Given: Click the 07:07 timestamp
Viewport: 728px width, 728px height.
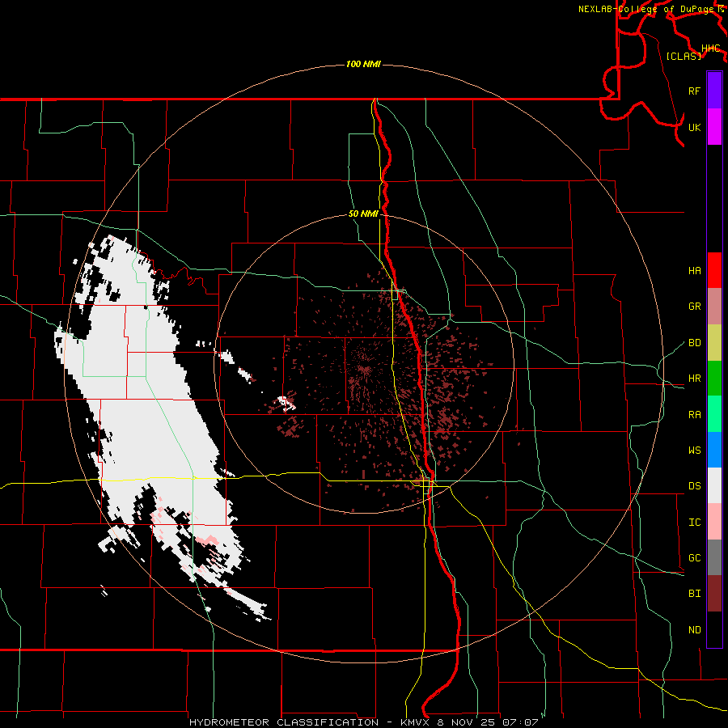Looking at the screenshot, I should pos(518,722).
